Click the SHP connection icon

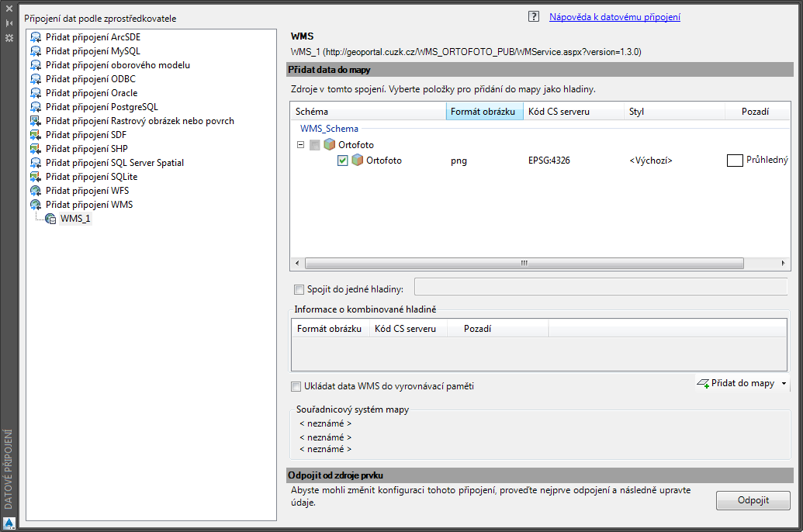(x=36, y=149)
